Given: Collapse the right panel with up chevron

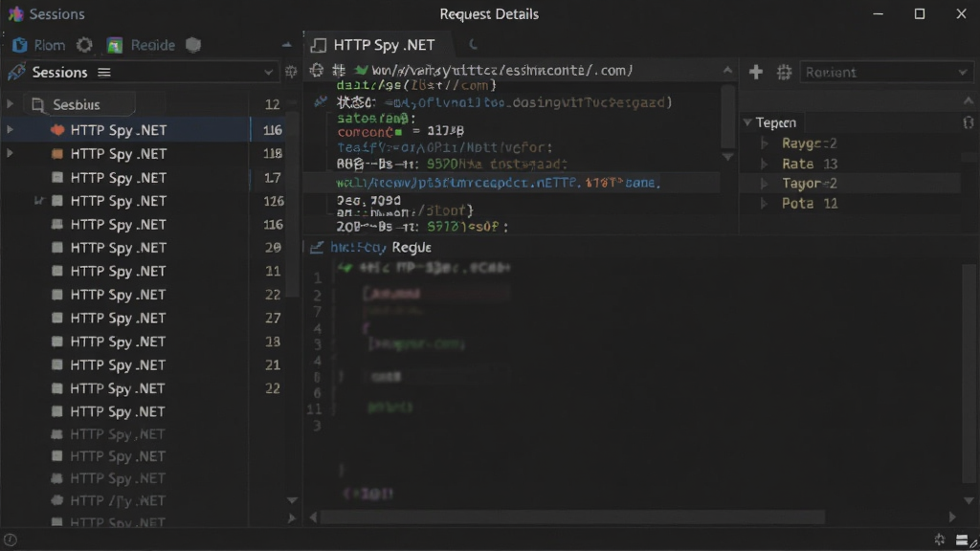Looking at the screenshot, I should (969, 100).
